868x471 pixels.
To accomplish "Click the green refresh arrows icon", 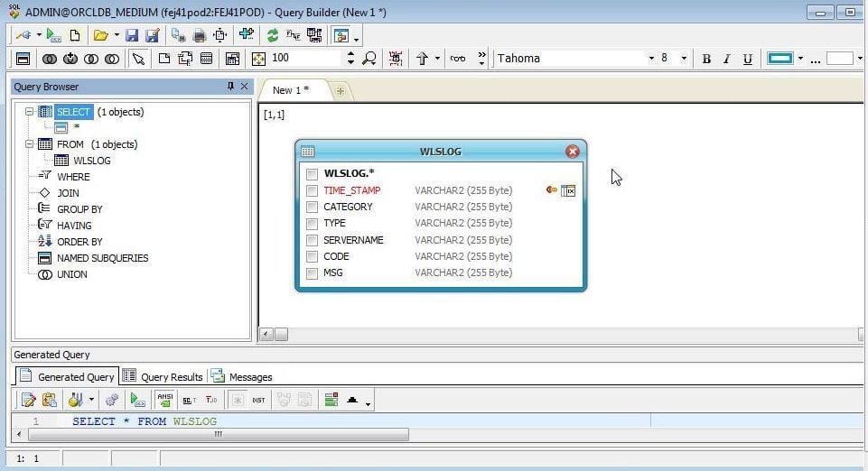I will [x=273, y=35].
